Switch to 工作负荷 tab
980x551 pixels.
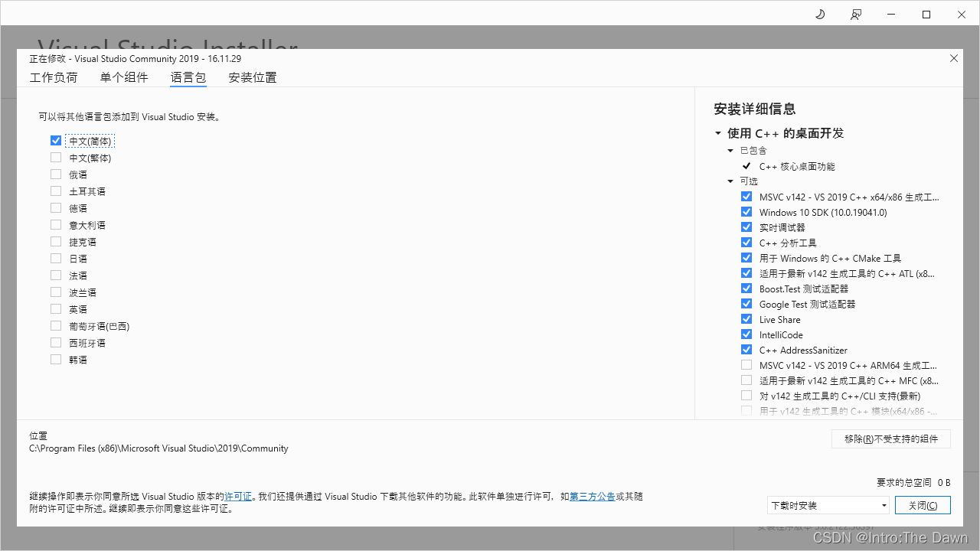point(54,77)
